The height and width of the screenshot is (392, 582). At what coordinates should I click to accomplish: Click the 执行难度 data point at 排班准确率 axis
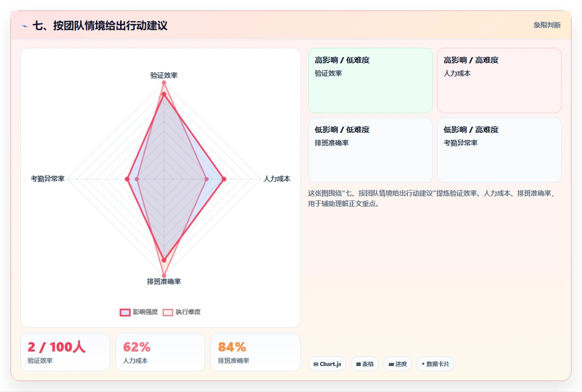164,276
